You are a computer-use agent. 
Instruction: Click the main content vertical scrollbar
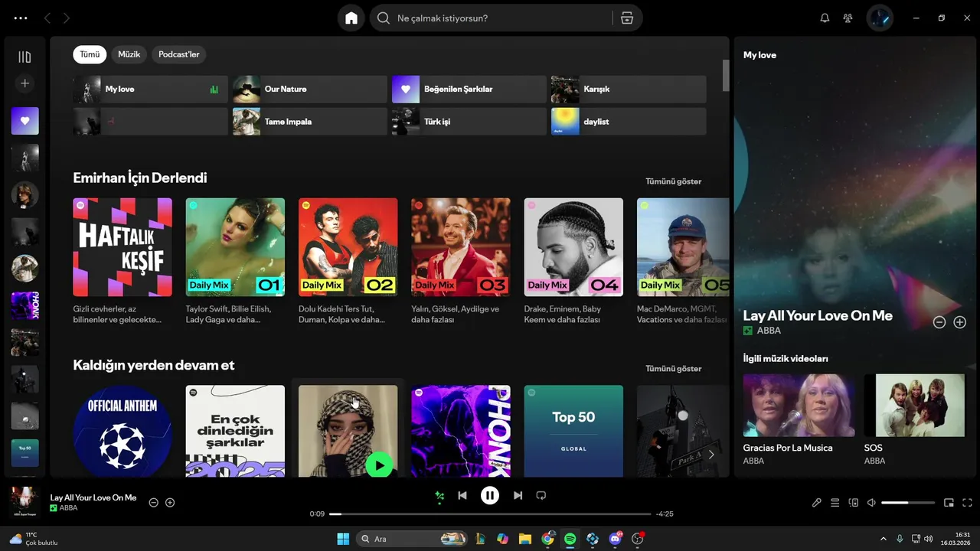(726, 76)
